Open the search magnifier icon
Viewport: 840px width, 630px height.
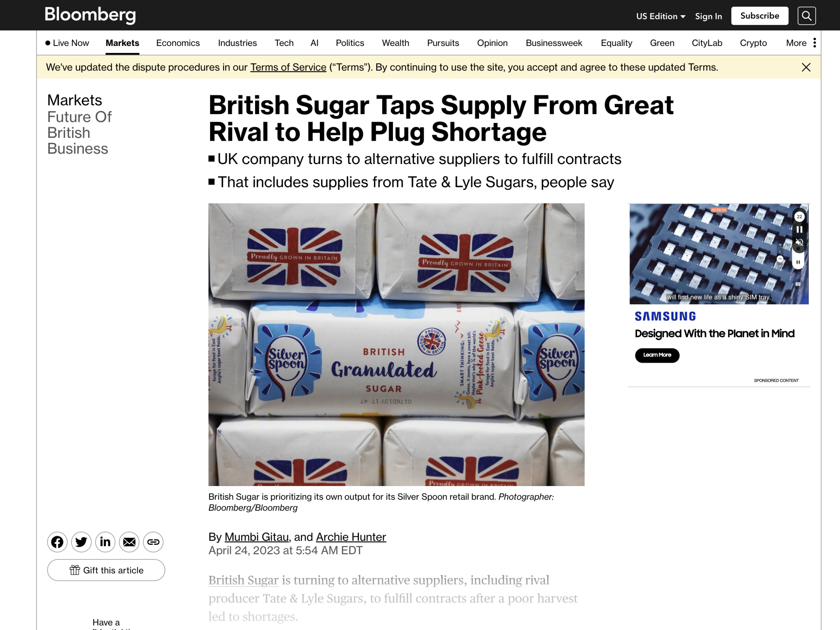[806, 16]
